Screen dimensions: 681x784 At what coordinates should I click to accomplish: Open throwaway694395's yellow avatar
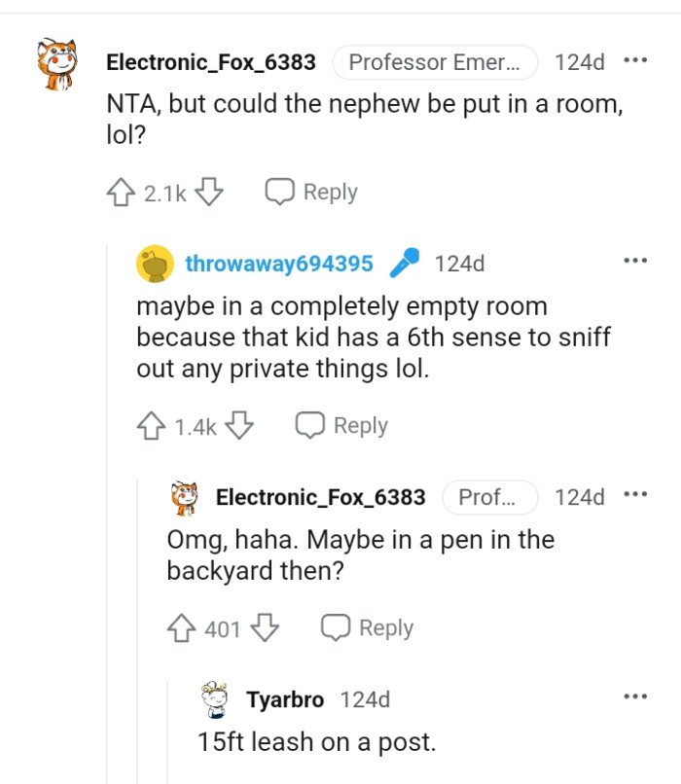click(154, 264)
